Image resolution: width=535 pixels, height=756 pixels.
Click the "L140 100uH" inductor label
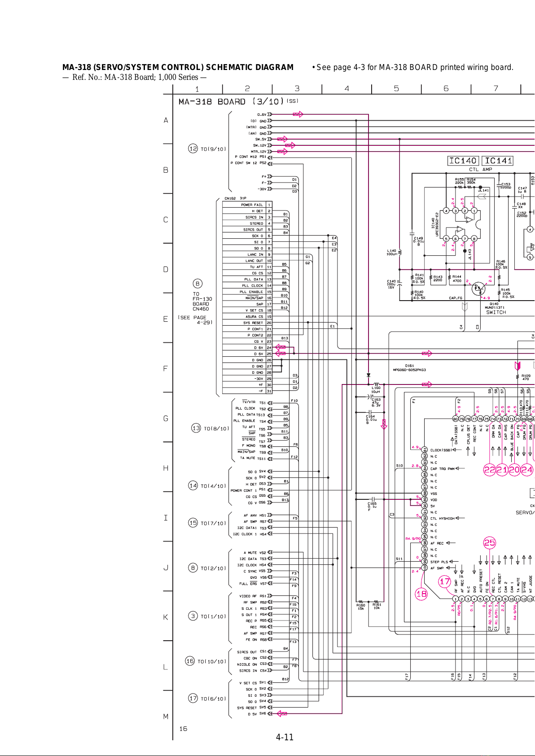(x=392, y=253)
